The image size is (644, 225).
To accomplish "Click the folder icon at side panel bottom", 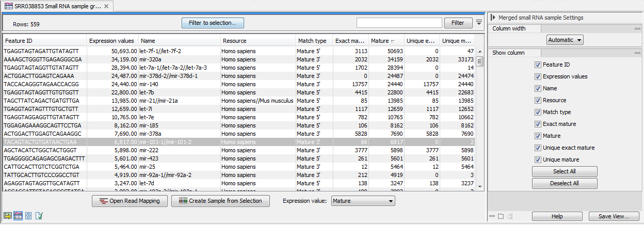I will point(501,216).
